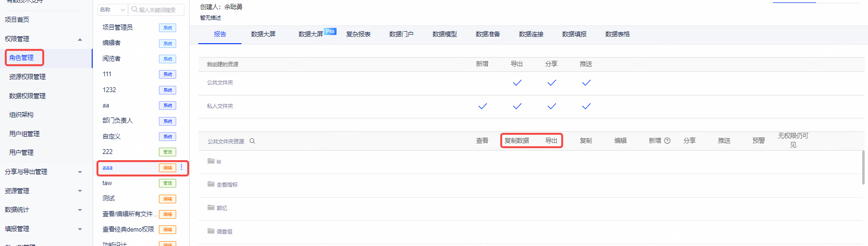Switch to the 数据门户 tab

coord(401,34)
